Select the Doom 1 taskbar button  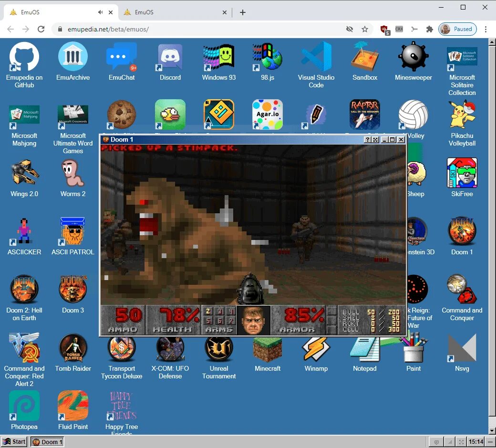47,442
